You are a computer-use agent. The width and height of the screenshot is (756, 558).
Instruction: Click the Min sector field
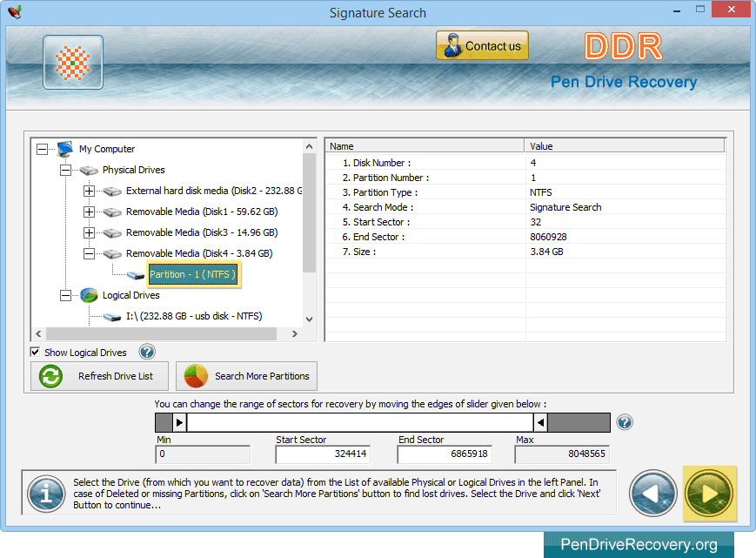203,454
